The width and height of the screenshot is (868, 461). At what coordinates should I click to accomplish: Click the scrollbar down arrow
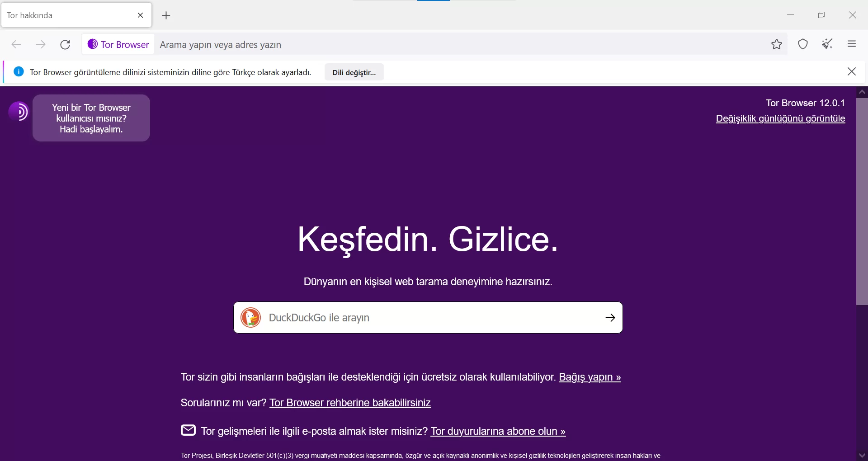862,455
